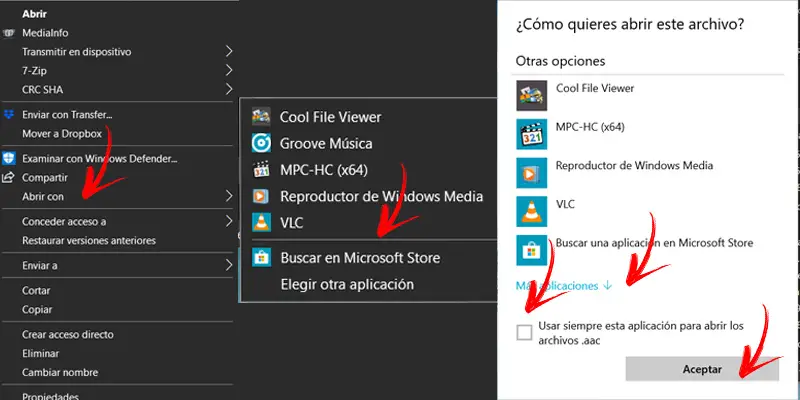Click the Groove Música icon

(261, 143)
